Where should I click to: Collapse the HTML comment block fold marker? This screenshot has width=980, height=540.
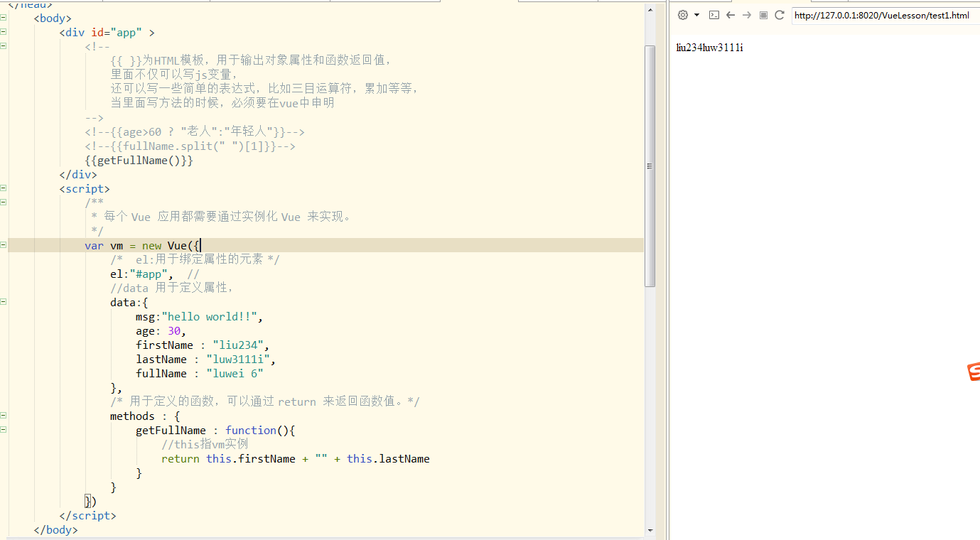[4, 46]
